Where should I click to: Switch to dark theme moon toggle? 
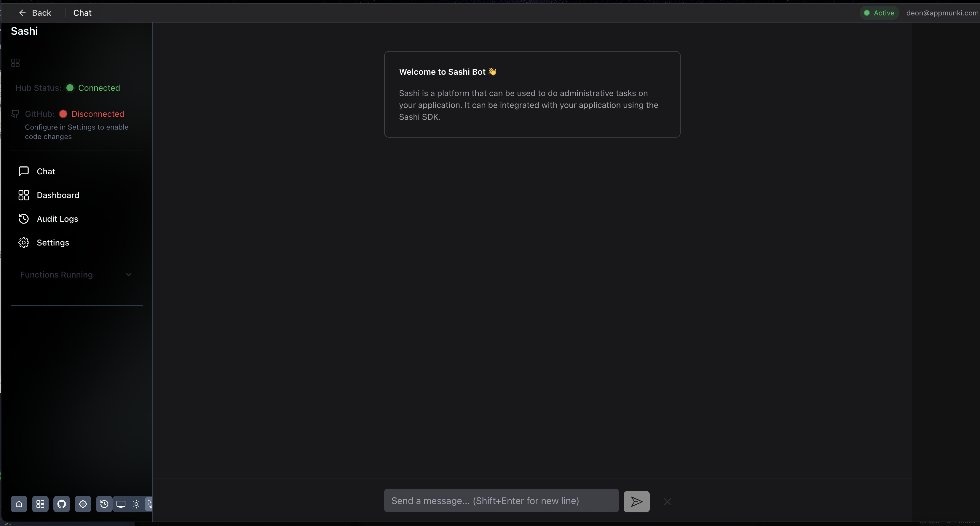[149, 504]
